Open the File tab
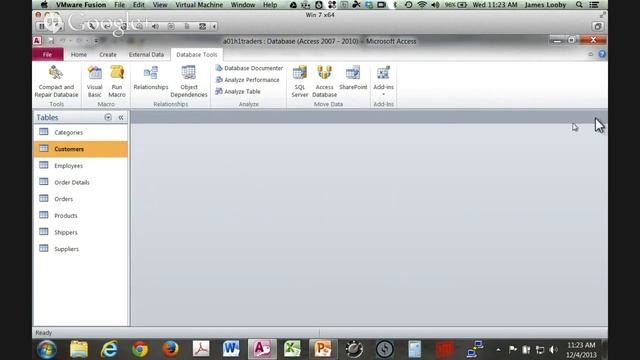The width and height of the screenshot is (640, 360). [x=48, y=54]
